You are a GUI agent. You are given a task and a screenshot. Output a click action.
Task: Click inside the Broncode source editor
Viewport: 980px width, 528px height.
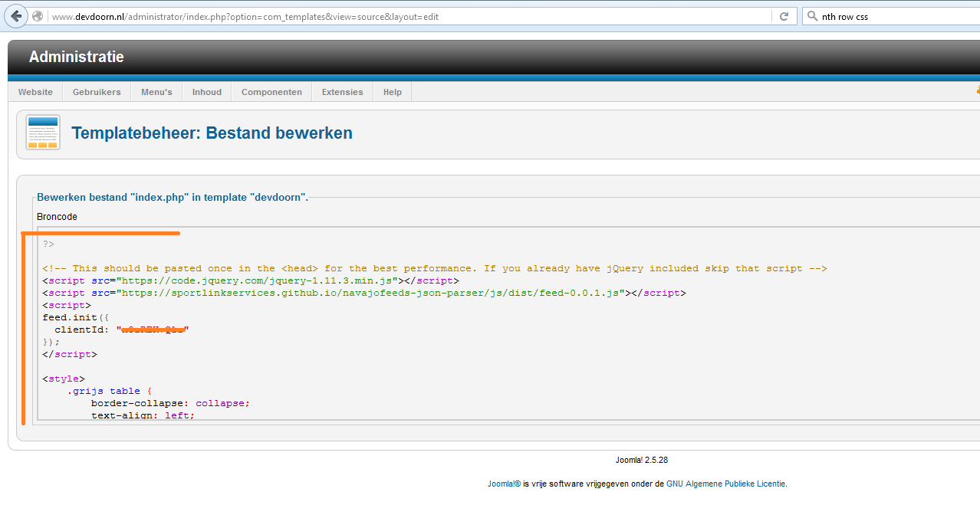tap(508, 323)
